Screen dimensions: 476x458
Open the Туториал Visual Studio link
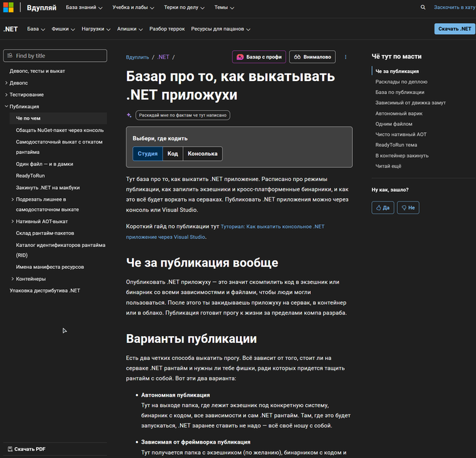[x=225, y=232]
